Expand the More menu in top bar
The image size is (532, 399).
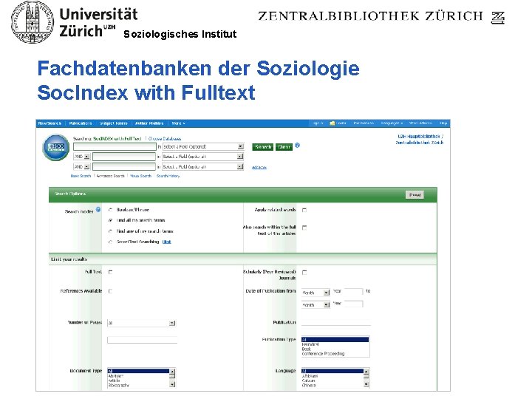(179, 123)
